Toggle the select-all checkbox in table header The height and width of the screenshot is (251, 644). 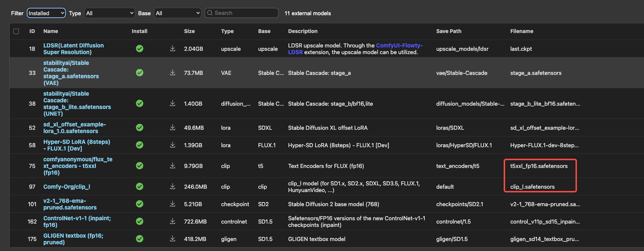[16, 31]
